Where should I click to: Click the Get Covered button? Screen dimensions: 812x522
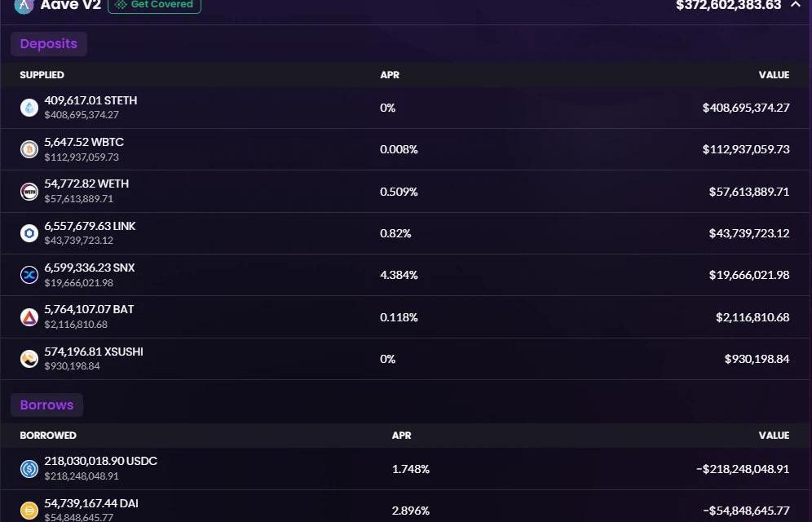tap(154, 5)
